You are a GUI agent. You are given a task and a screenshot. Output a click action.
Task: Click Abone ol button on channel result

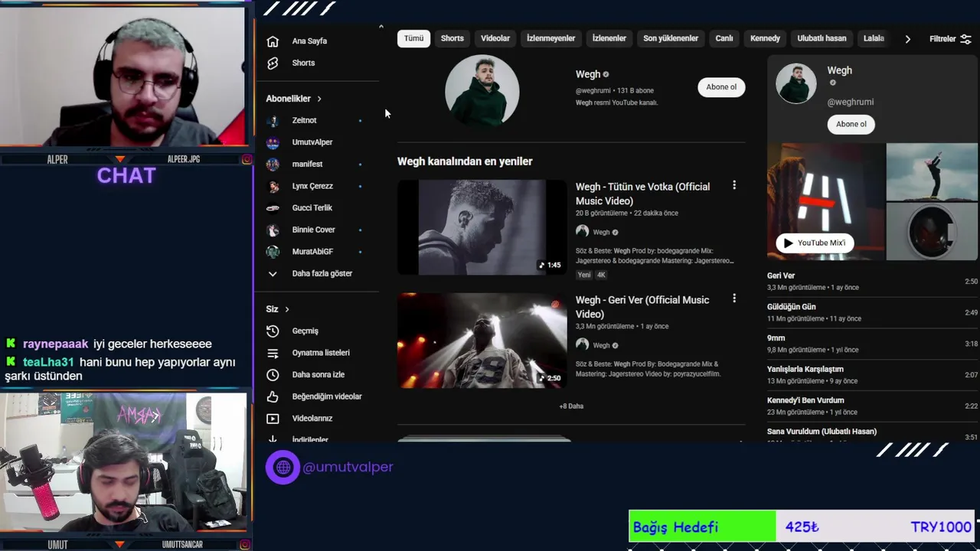[x=721, y=87]
